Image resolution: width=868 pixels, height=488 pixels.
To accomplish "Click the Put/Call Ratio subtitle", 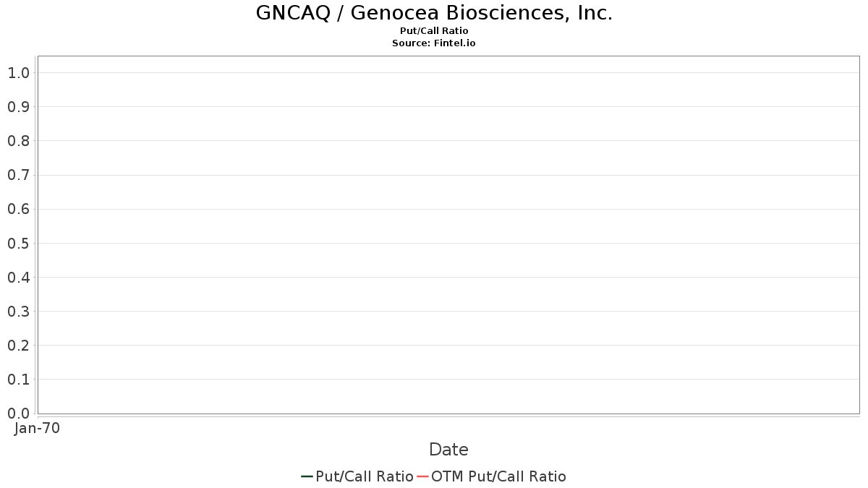I will tap(434, 31).
